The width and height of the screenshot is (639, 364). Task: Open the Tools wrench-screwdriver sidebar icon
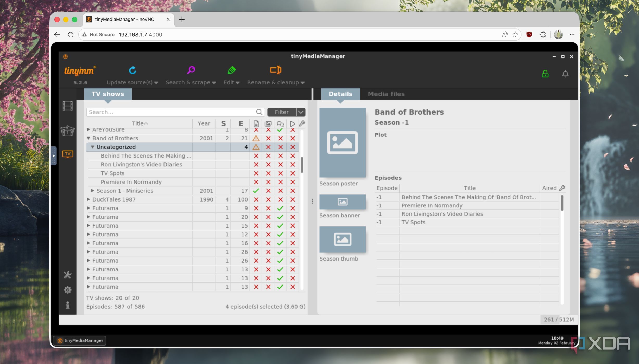[68, 275]
